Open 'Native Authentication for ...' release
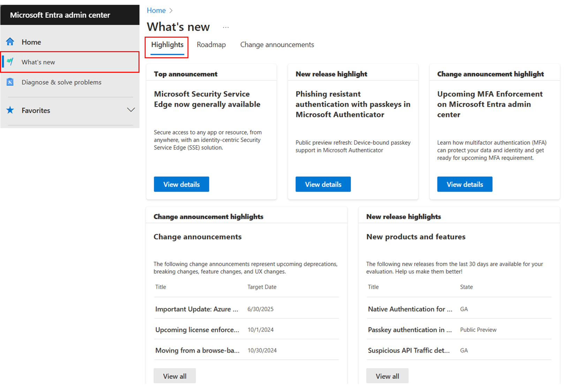 coord(410,309)
